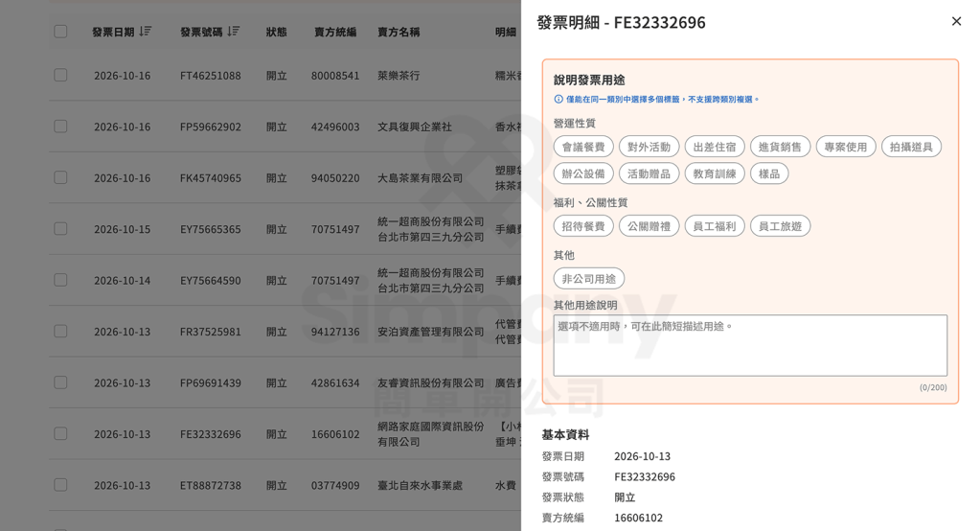The width and height of the screenshot is (980, 531).
Task: Click seller name 臺北自來水事業處
Action: point(420,486)
